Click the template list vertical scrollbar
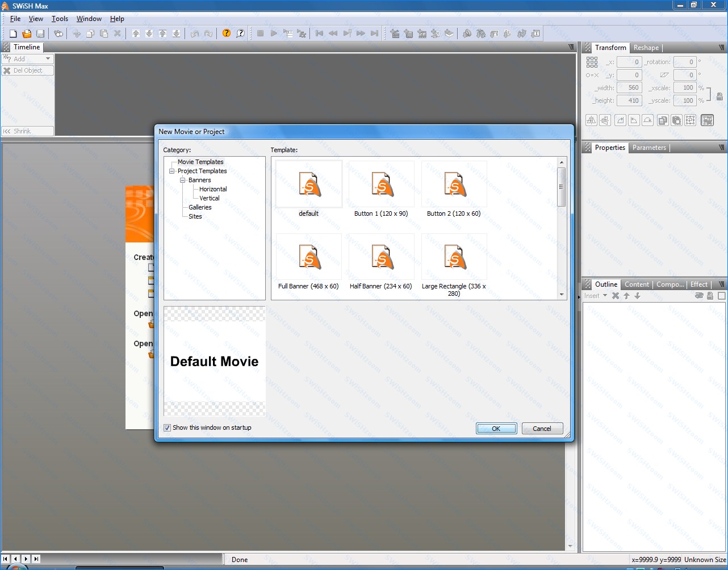The width and height of the screenshot is (728, 570). [562, 228]
